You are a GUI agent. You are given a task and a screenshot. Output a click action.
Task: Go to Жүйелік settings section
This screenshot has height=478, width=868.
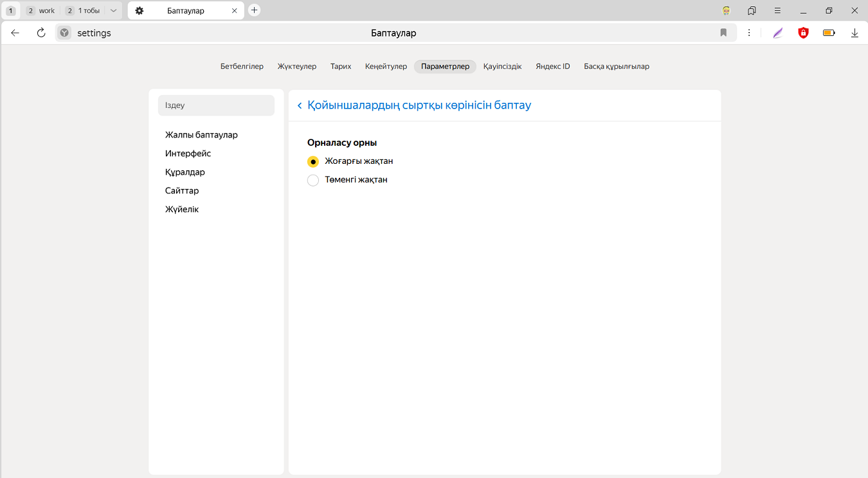pos(182,209)
